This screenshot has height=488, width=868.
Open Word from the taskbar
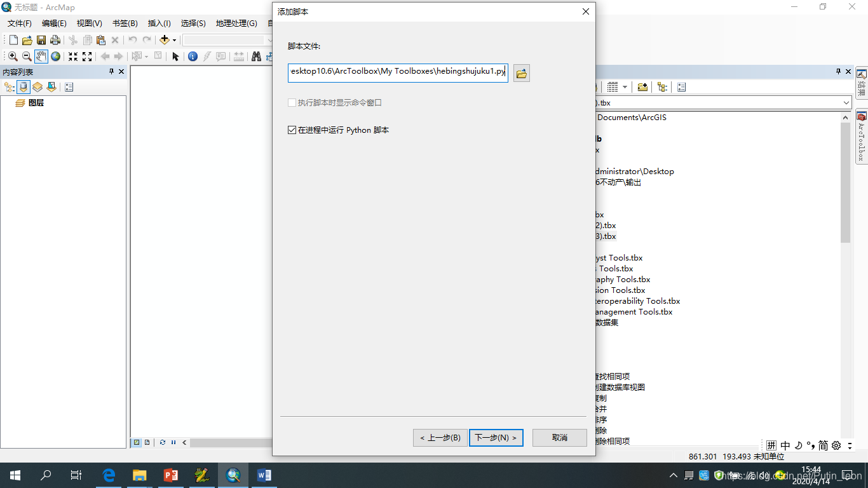[264, 475]
